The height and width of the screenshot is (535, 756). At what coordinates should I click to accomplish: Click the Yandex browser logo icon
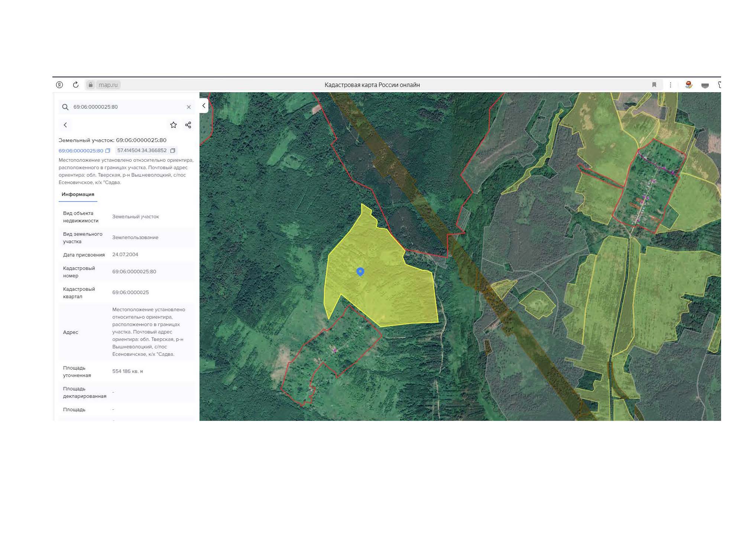click(x=59, y=85)
